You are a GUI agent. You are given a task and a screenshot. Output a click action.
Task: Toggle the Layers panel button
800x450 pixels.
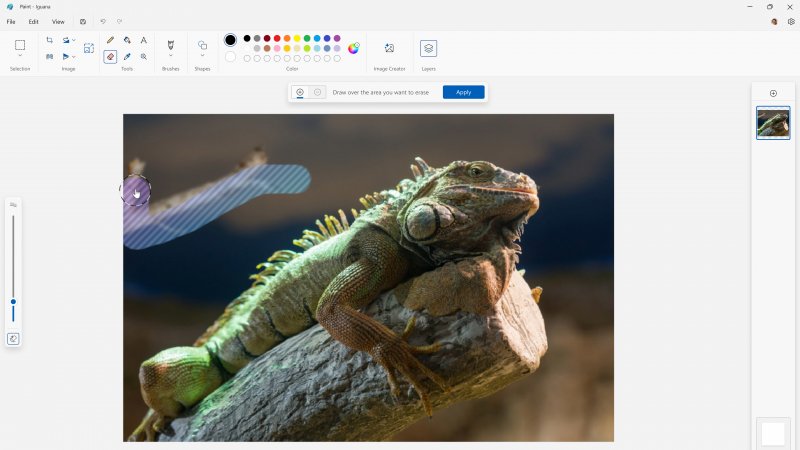[x=428, y=48]
